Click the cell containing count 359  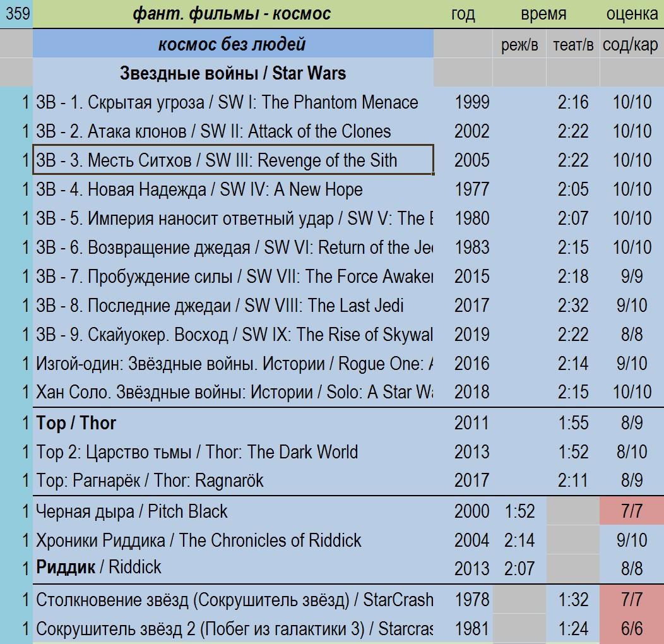pos(16,14)
